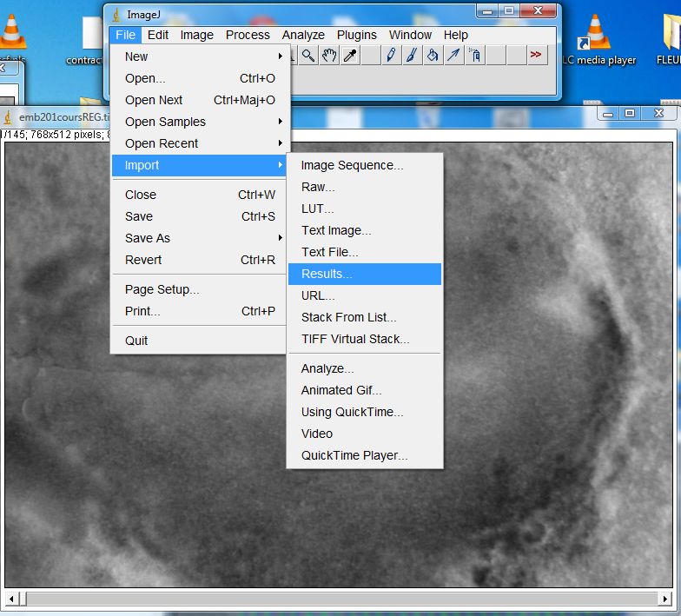This screenshot has height=616, width=681.
Task: Pick the Color picker eyedropper tool
Action: coord(350,56)
